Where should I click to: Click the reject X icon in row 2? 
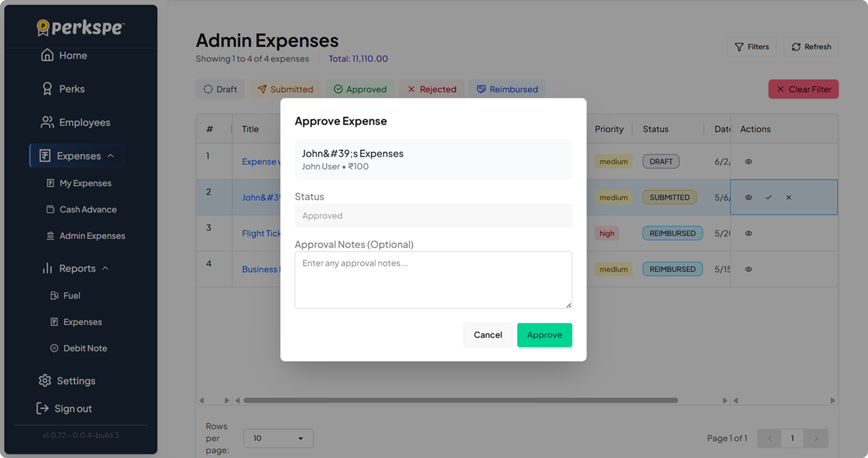click(x=789, y=198)
